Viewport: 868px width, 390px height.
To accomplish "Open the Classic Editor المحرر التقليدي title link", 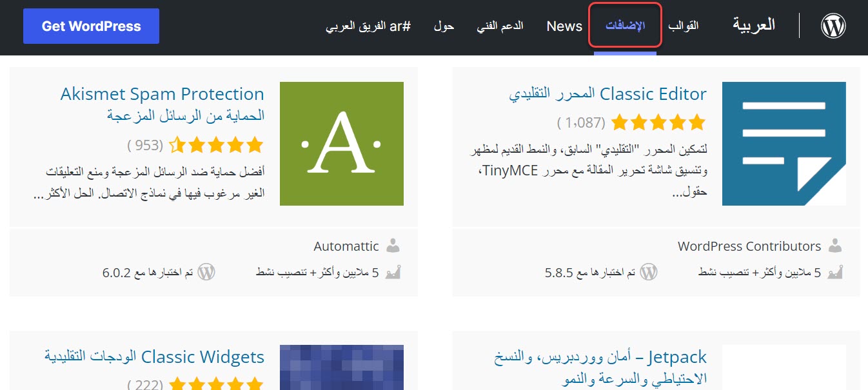I will click(608, 93).
